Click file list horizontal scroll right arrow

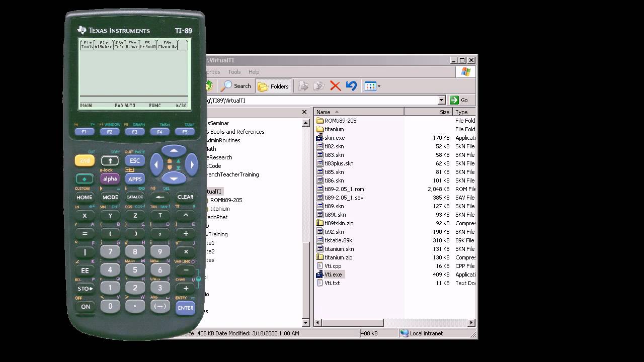tap(471, 323)
